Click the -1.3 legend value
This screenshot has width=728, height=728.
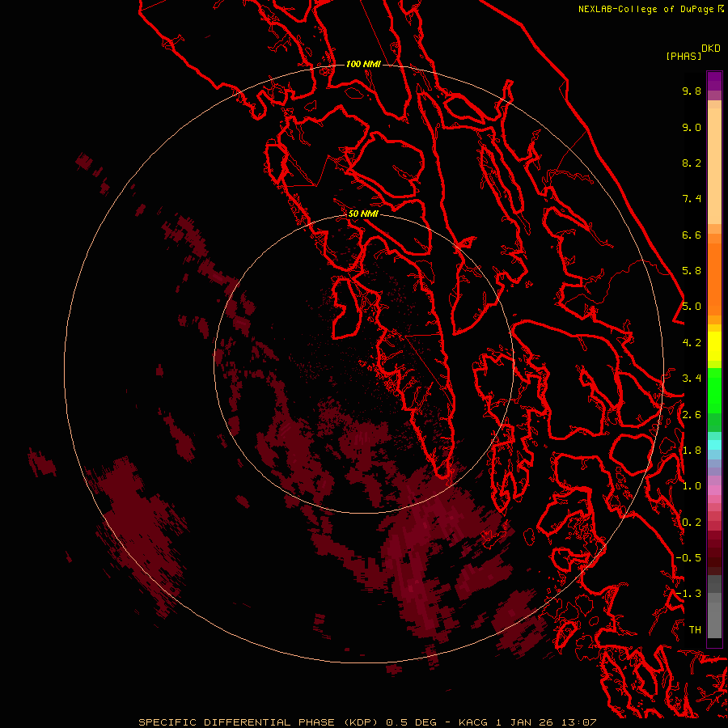(x=688, y=594)
